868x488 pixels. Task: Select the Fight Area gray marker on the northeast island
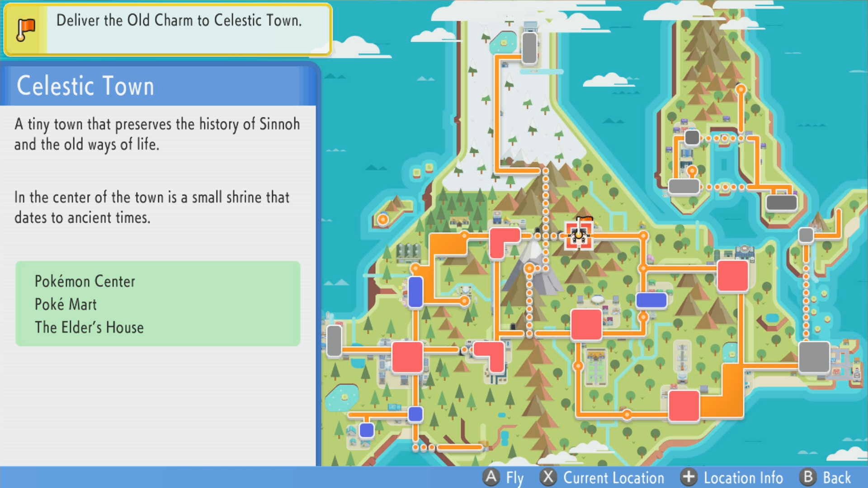click(684, 186)
